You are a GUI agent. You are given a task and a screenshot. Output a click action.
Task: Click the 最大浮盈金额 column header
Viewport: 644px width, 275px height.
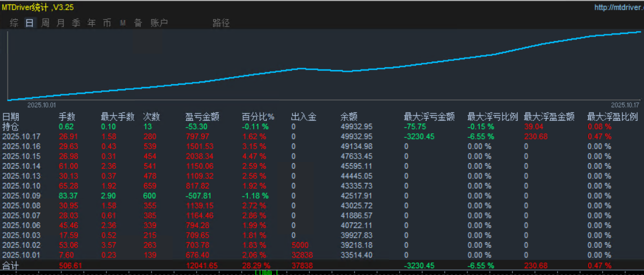(x=549, y=117)
